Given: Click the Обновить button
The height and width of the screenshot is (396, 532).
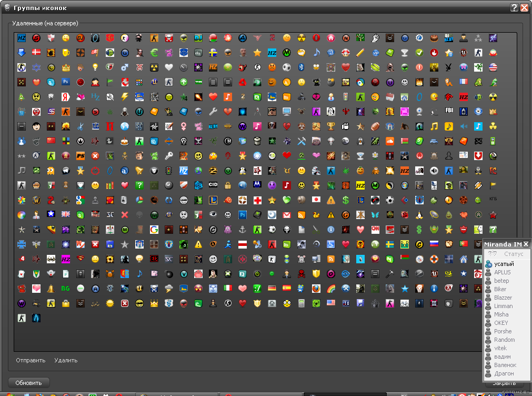Looking at the screenshot, I should pos(29,383).
